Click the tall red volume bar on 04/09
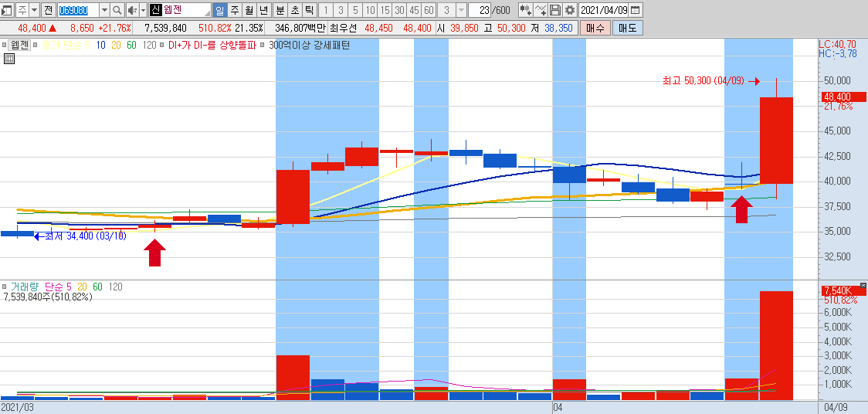The height and width of the screenshot is (414, 868). [776, 345]
